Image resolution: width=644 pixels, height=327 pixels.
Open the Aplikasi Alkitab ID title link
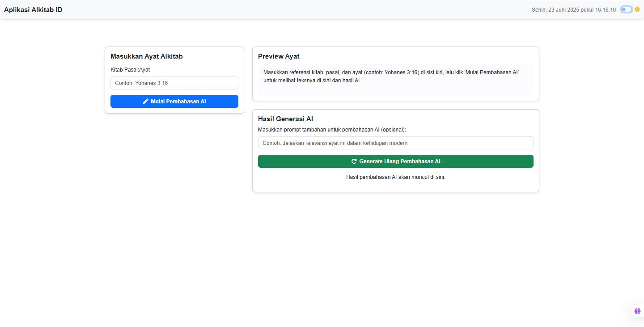tap(33, 10)
